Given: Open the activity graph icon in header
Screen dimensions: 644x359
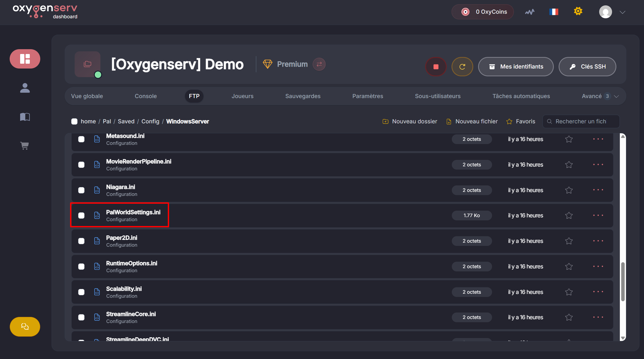Looking at the screenshot, I should click(x=530, y=12).
